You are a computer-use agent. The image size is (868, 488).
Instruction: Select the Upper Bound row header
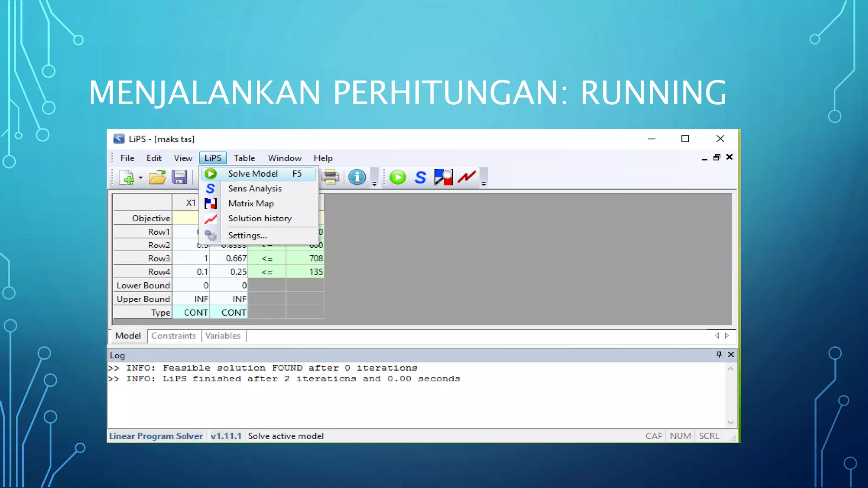point(142,299)
